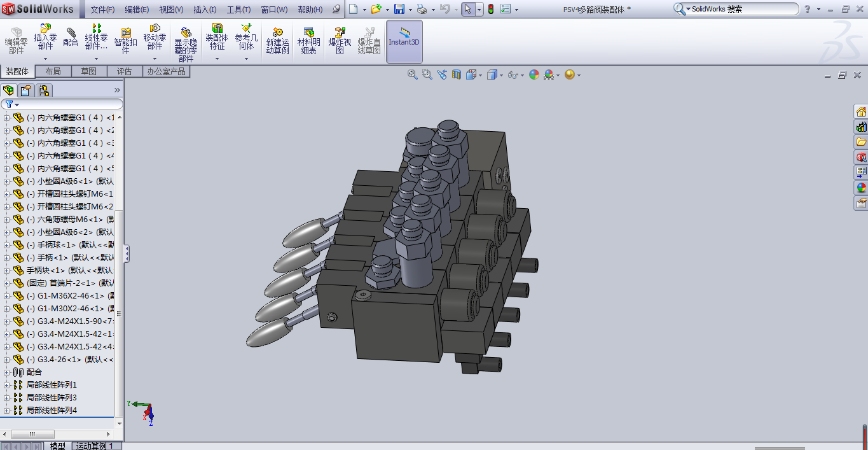This screenshot has height=450, width=868.
Task: Switch to the 办公室产品 tab
Action: (x=167, y=71)
